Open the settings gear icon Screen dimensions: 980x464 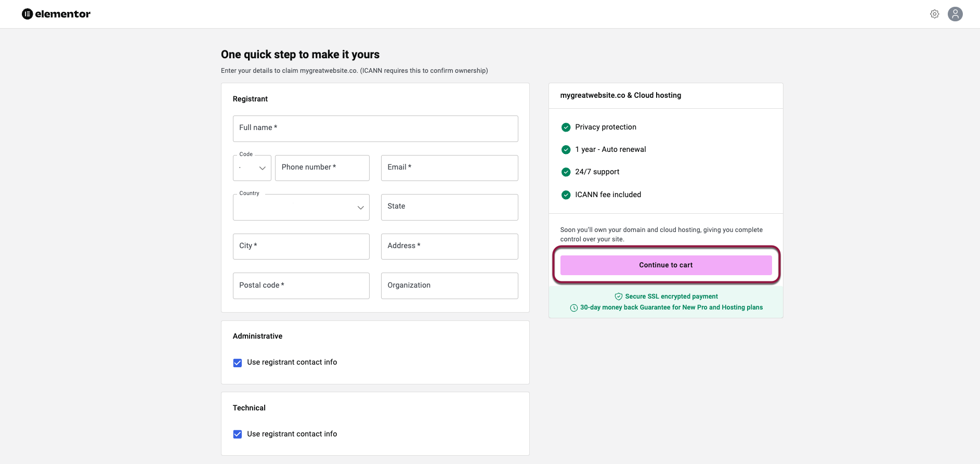pos(934,14)
